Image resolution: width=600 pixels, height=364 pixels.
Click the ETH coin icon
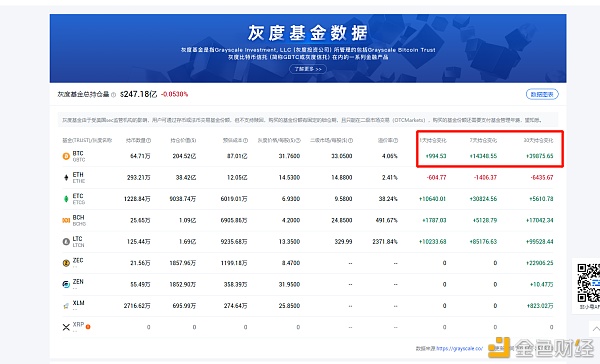pyautogui.click(x=66, y=178)
